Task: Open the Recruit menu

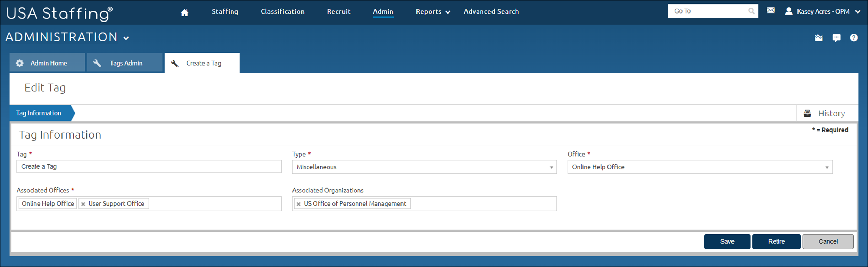Action: [339, 11]
